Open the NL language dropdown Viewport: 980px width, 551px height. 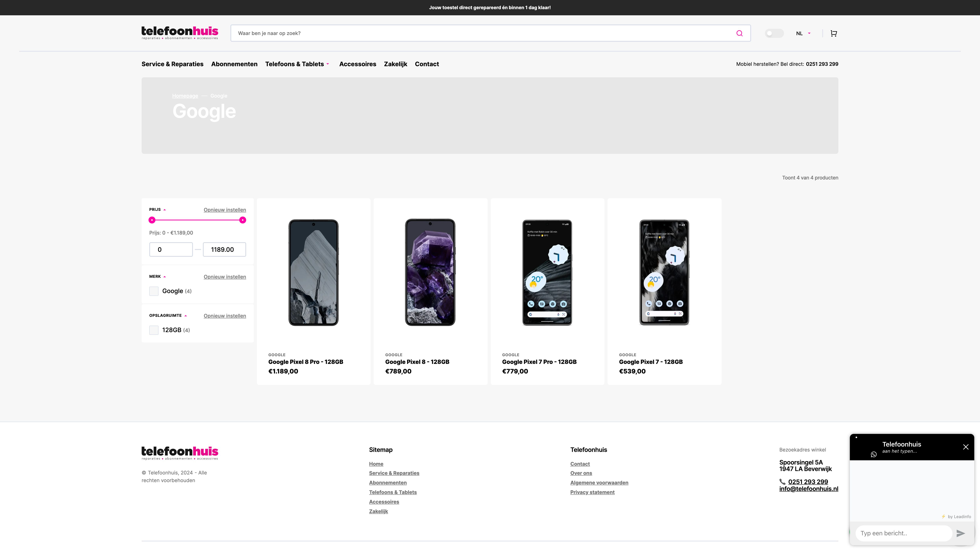point(803,33)
